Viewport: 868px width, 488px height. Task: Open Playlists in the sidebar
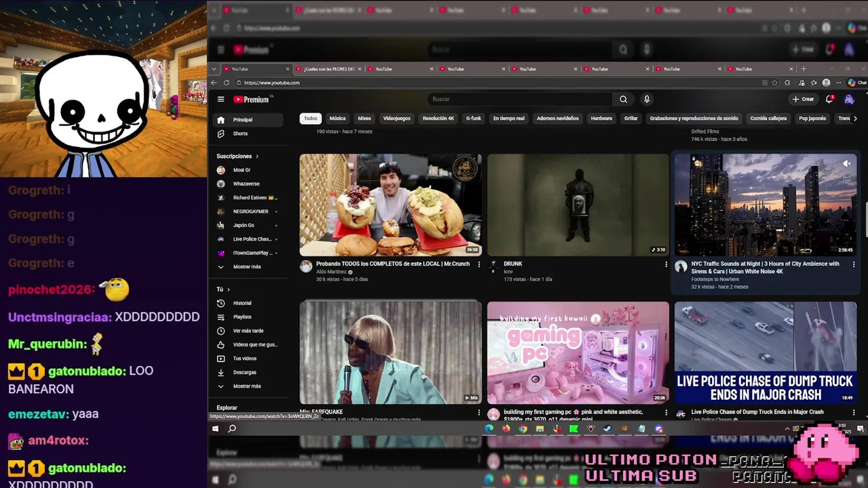[x=247, y=317]
